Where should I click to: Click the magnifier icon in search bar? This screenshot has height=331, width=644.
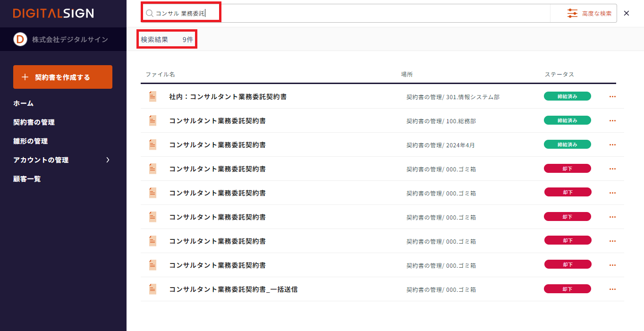tap(150, 14)
